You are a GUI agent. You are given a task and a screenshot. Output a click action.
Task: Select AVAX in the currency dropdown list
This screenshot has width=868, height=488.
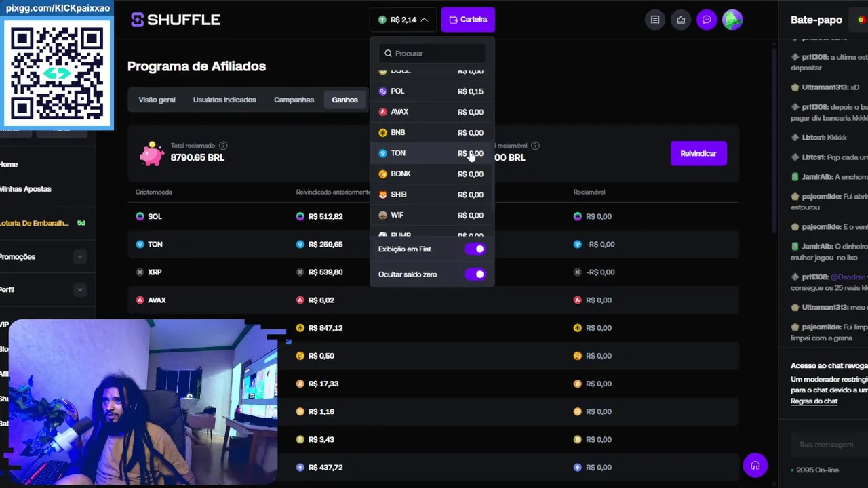point(432,112)
